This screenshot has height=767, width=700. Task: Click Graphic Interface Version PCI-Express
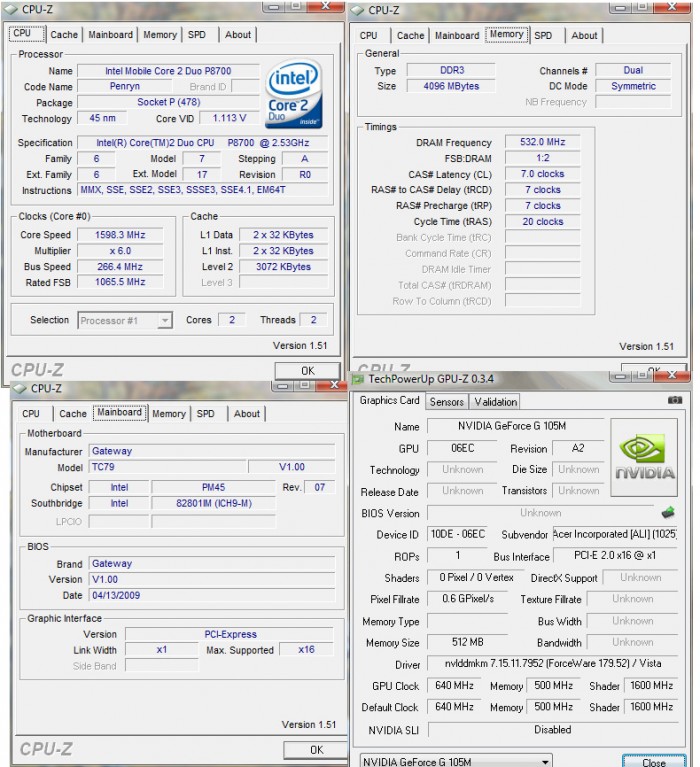pyautogui.click(x=229, y=634)
